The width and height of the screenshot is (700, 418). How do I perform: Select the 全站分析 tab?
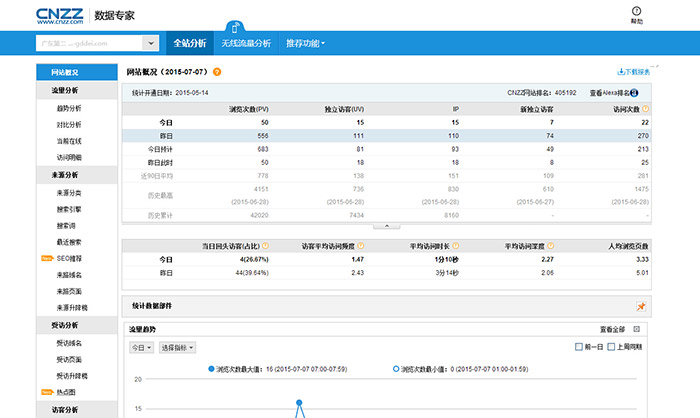[189, 44]
